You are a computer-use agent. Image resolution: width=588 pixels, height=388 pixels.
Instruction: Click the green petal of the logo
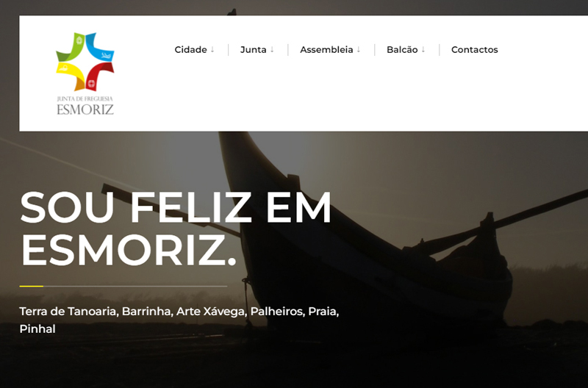[x=71, y=48]
